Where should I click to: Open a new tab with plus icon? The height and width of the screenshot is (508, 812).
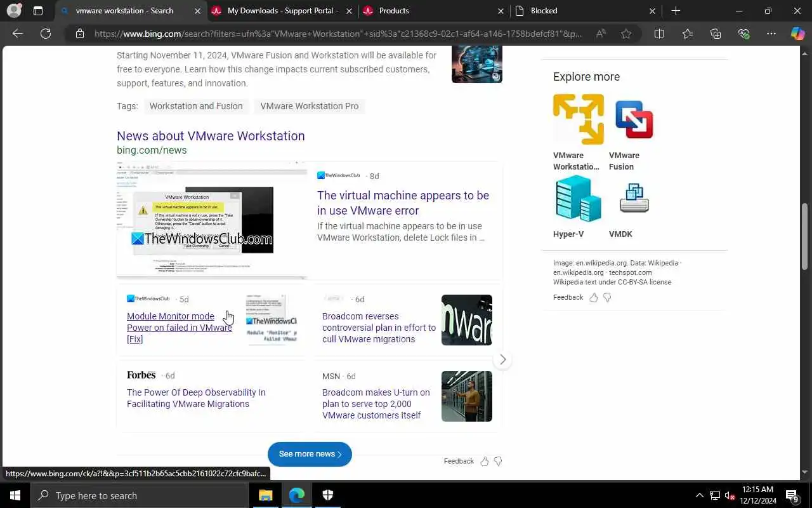(x=676, y=11)
